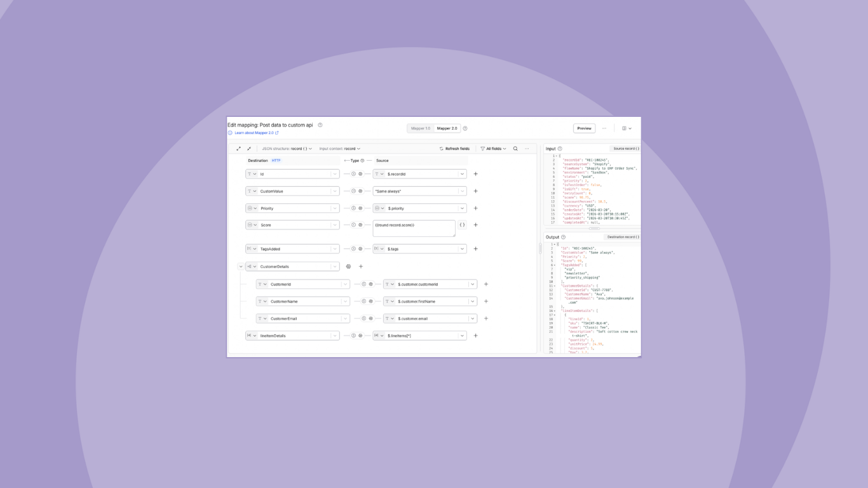Open the All fields filter dropdown
Image resolution: width=868 pixels, height=488 pixels.
point(493,149)
